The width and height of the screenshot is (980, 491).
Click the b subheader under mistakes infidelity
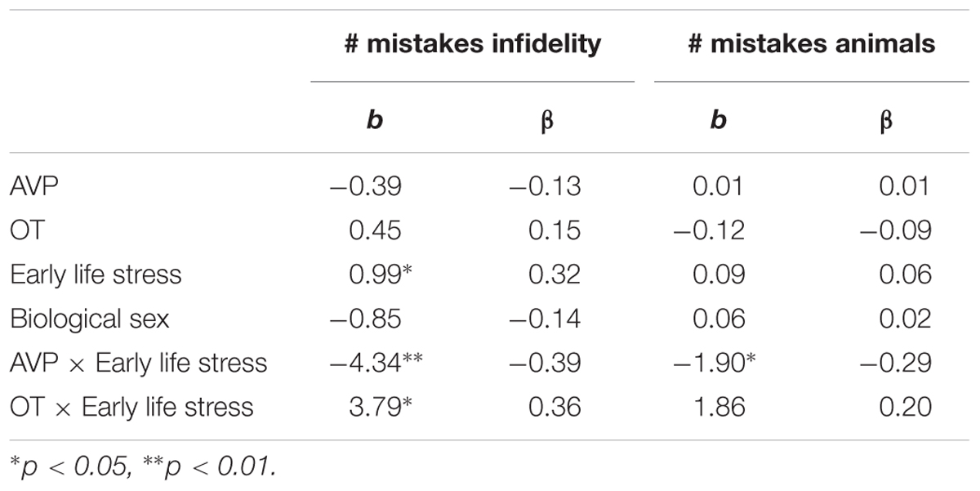point(376,122)
